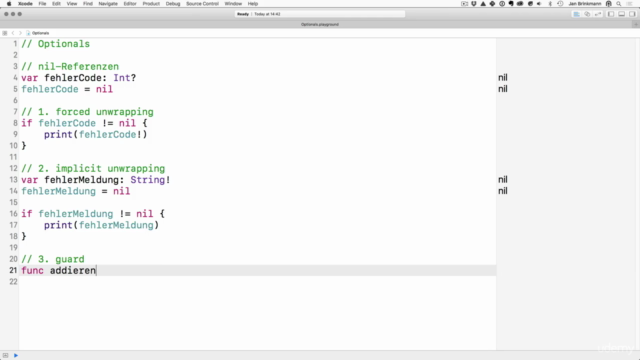Toggle the Debug area panel
This screenshot has height=360, width=640.
click(622, 14)
